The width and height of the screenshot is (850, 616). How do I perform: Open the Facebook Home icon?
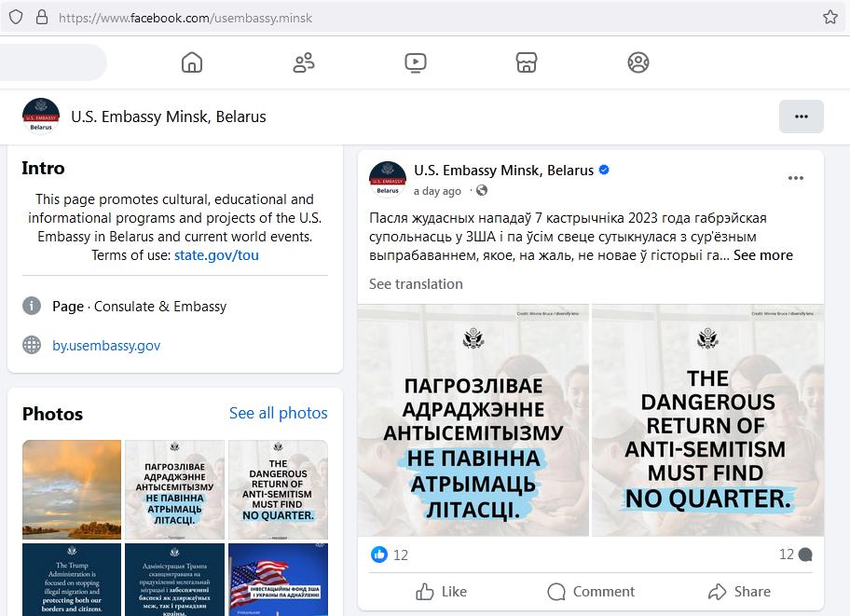pos(192,62)
